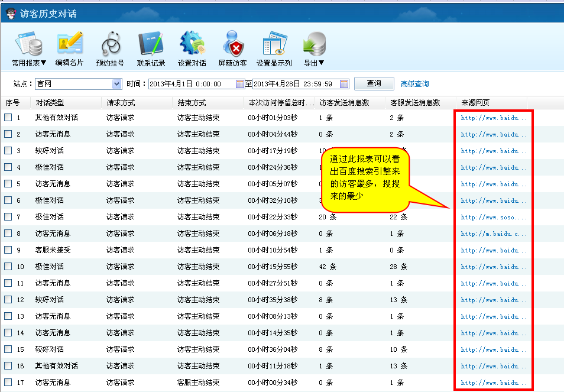
Task: Open 设置显示列 column settings icon
Action: pos(274,45)
